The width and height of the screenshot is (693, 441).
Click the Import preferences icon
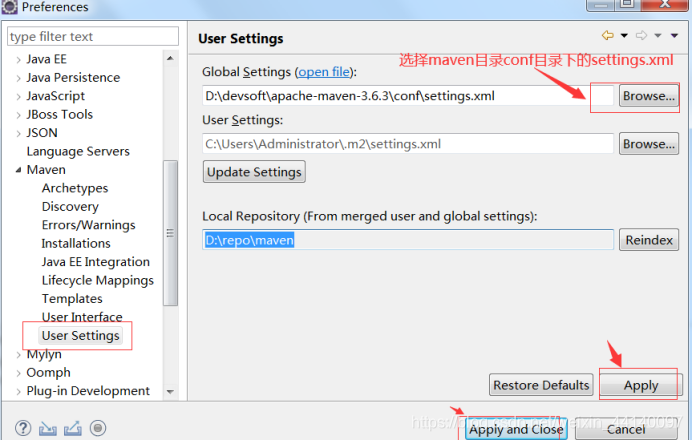pyautogui.click(x=48, y=428)
